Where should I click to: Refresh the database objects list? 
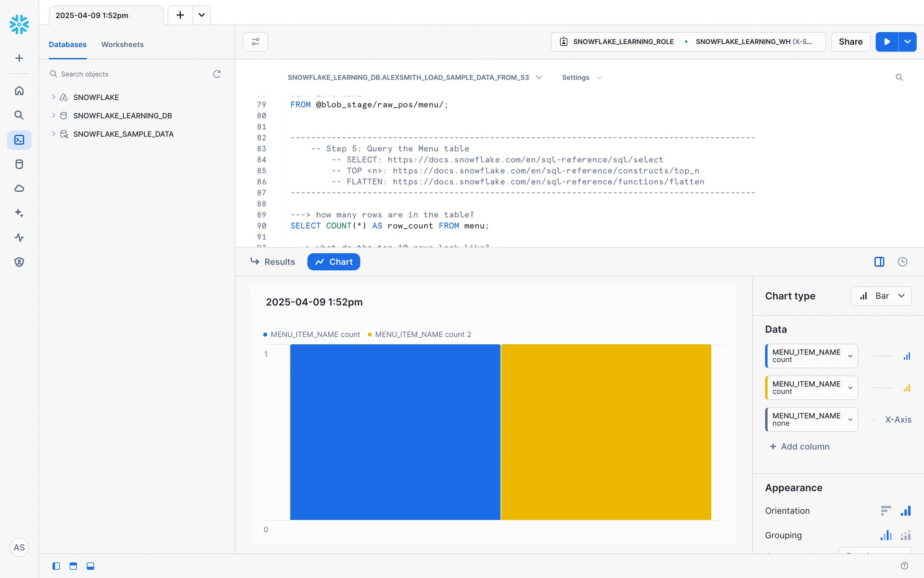[x=217, y=74]
